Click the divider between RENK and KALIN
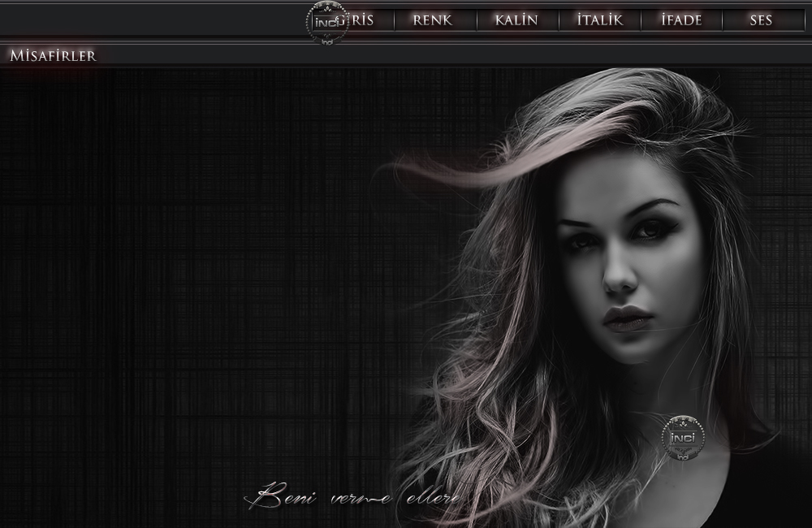Image resolution: width=812 pixels, height=528 pixels. [476, 20]
